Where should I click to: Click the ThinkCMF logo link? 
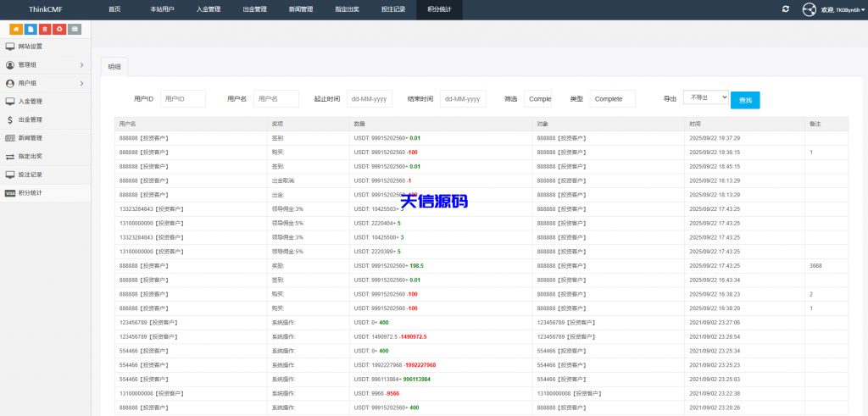pyautogui.click(x=45, y=9)
